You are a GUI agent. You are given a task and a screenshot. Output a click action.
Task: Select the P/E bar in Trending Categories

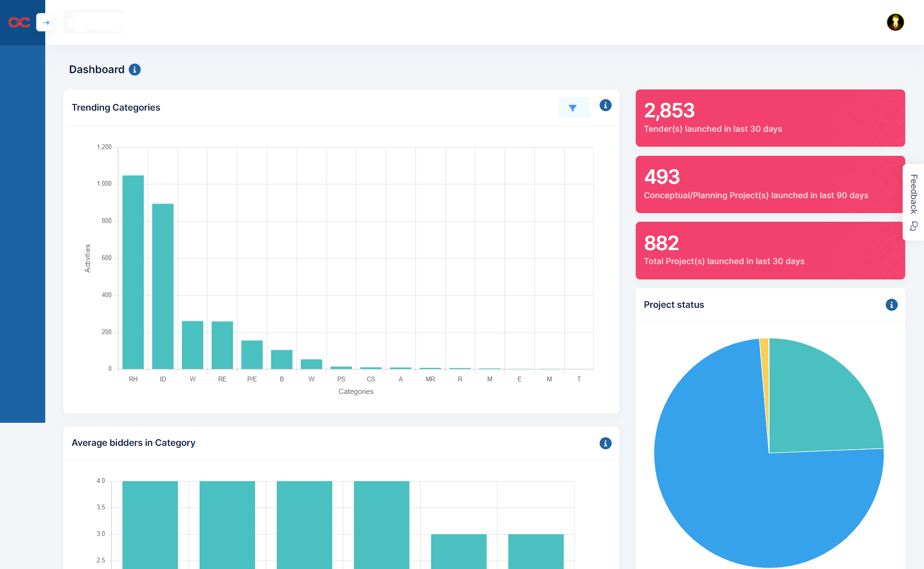coord(252,354)
